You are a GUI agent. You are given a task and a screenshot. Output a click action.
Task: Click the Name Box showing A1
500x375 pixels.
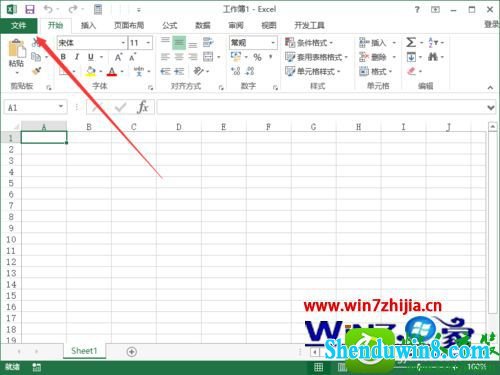pyautogui.click(x=35, y=107)
